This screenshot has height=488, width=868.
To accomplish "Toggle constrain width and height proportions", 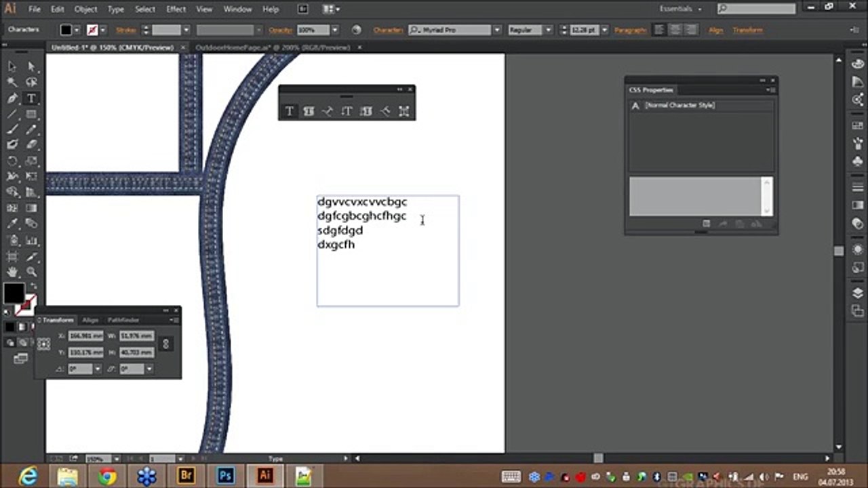I will click(x=165, y=344).
